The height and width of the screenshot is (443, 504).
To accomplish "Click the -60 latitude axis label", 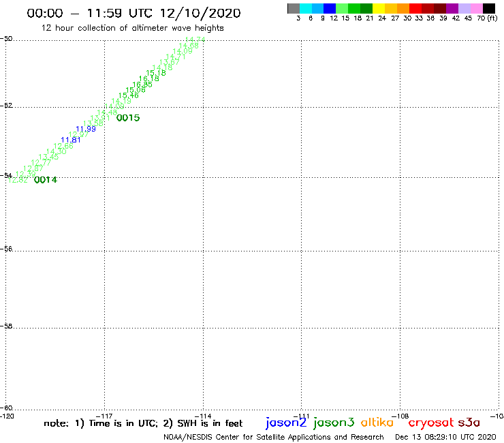I will [x=6, y=408].
